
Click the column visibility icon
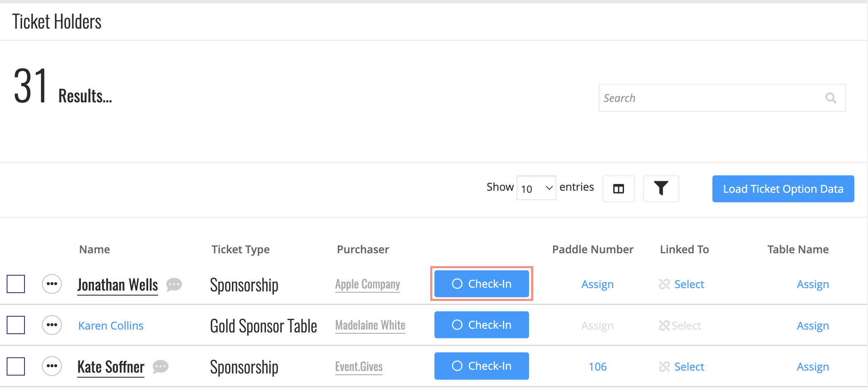coord(618,189)
